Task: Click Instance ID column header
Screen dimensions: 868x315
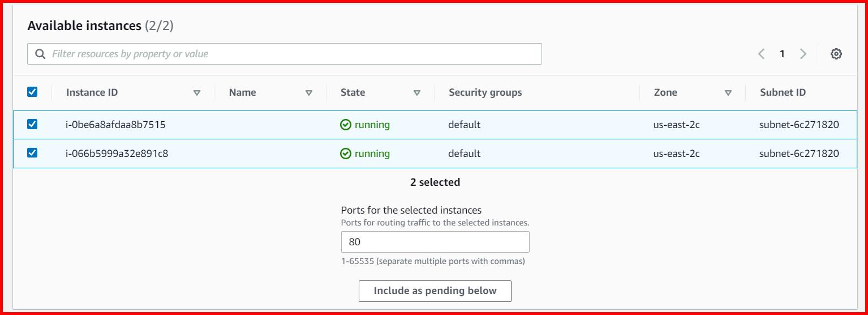Action: [x=92, y=92]
